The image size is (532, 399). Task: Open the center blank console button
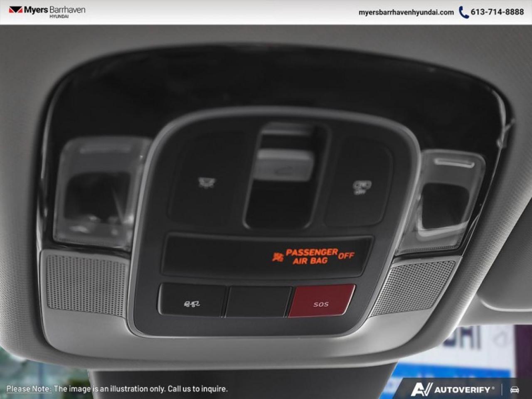[258, 303]
